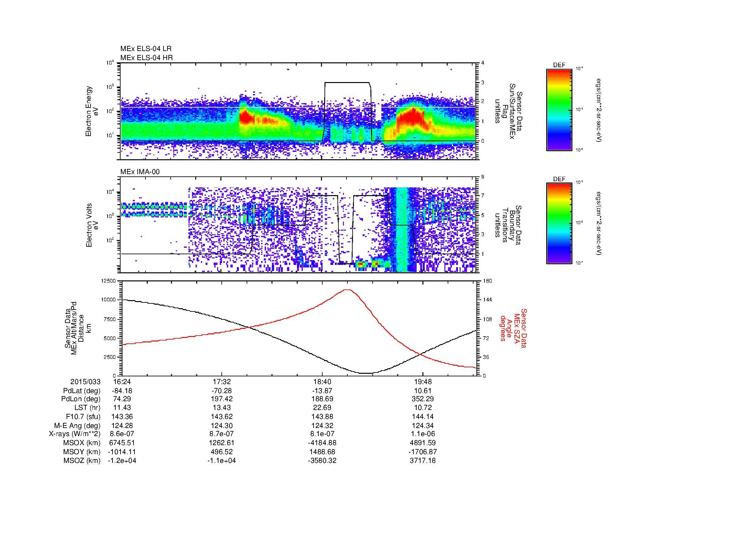Click the LST value '11.43'
This screenshot has height=534, width=756.
click(122, 408)
